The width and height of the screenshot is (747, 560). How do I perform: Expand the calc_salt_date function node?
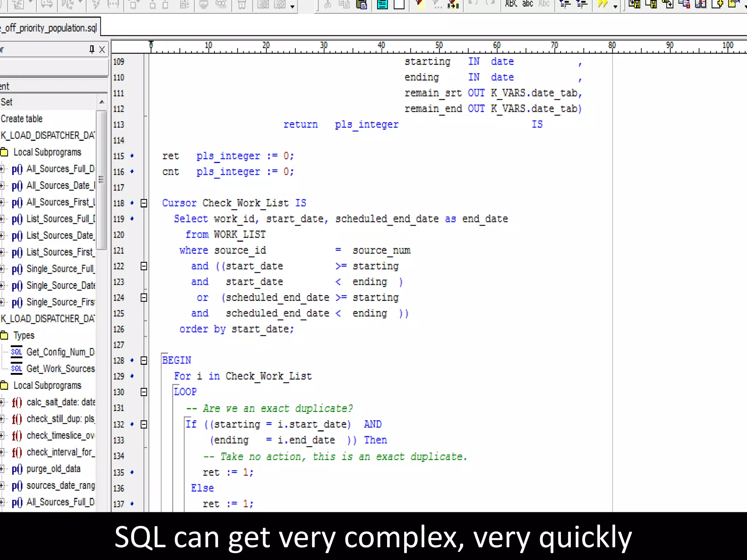pos(2,402)
